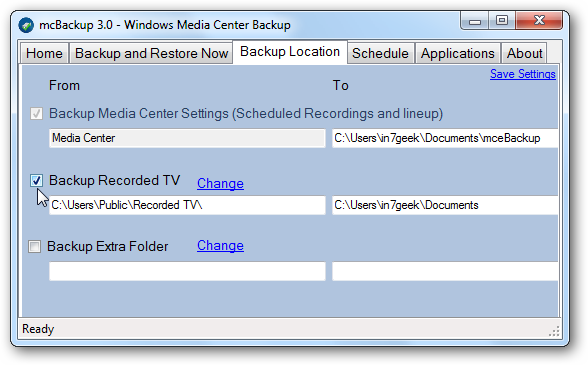Screen dimensions: 588x365
Task: Click the From column heading
Action: pos(64,86)
